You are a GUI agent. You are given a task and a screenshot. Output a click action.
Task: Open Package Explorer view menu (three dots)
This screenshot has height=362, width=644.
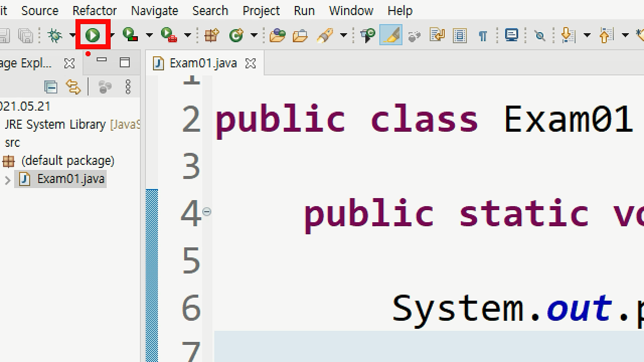(128, 87)
